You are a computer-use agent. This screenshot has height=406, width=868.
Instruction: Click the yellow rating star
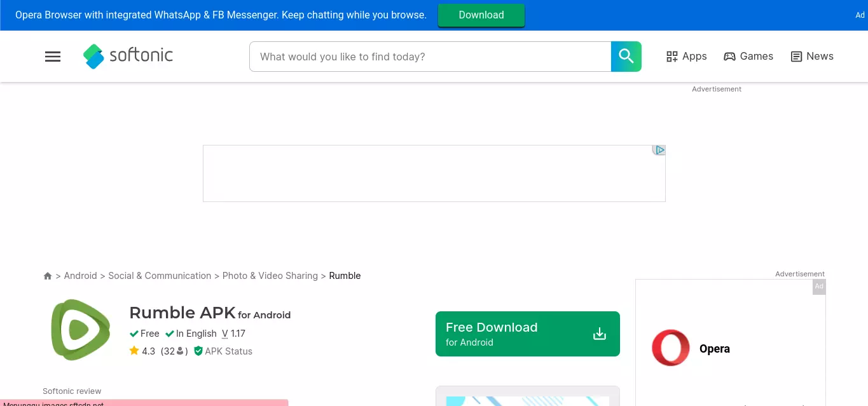tap(134, 351)
